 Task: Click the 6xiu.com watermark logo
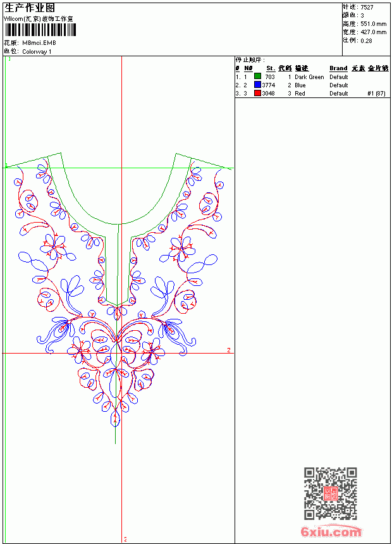(x=331, y=531)
